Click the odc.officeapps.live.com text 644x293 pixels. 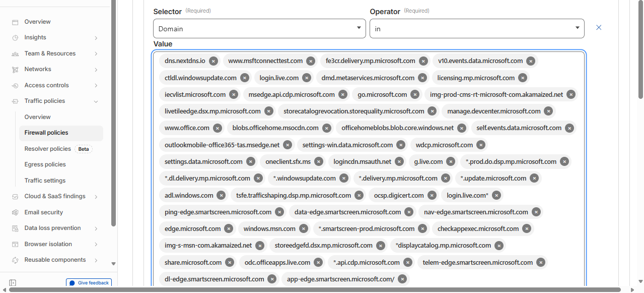tap(277, 262)
